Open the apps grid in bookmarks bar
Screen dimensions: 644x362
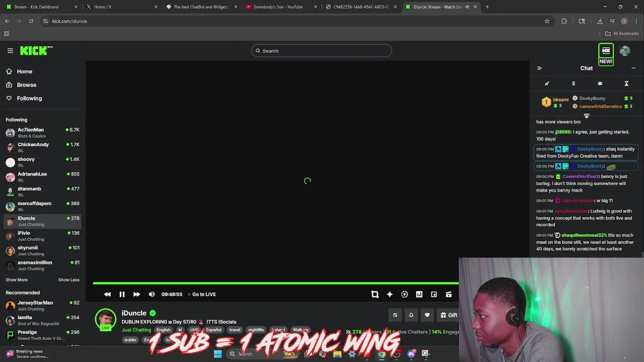7,34
